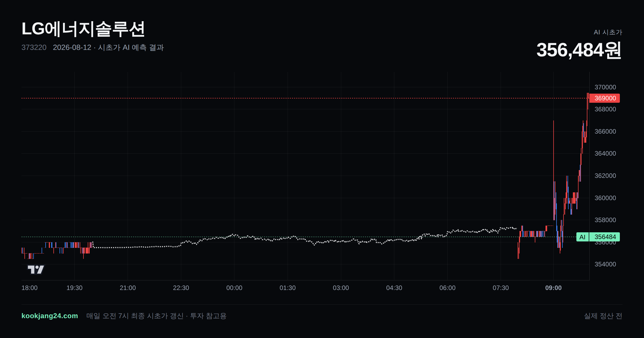
Task: Click the 21:00 time axis label
Action: click(x=128, y=288)
